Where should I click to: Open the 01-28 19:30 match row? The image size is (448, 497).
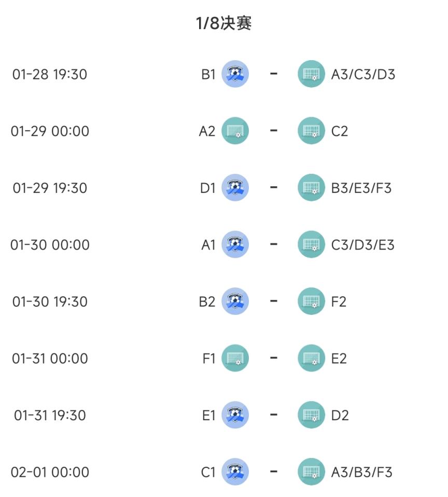point(224,74)
